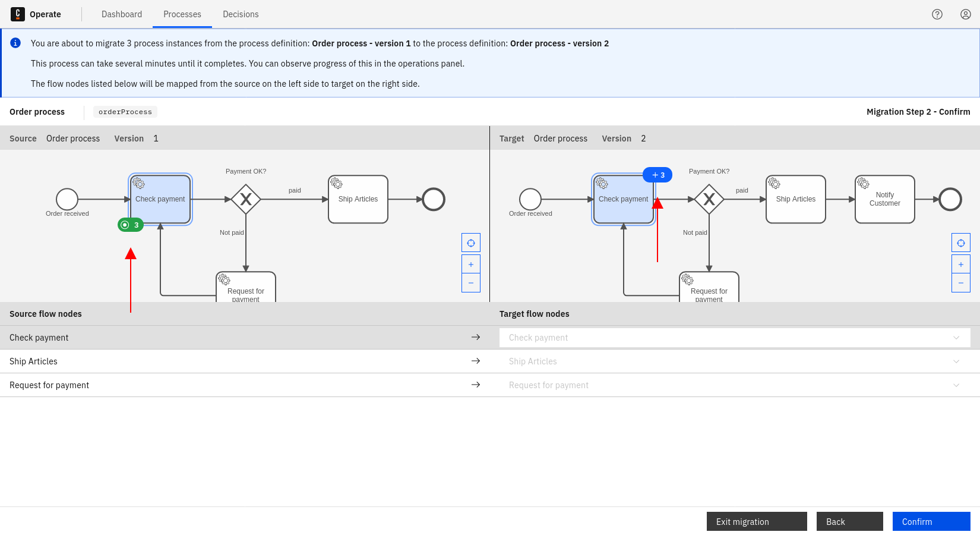The image size is (980, 535).
Task: Click the info icon in the migration banner
Action: click(x=15, y=42)
